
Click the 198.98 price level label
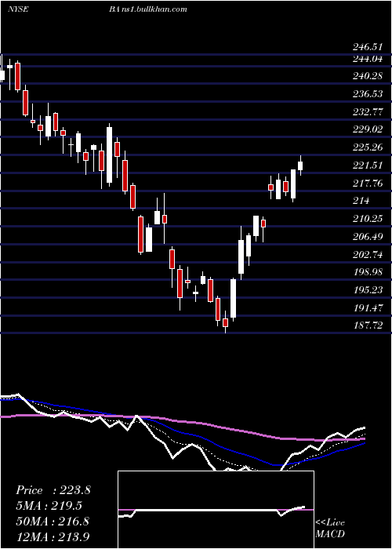367,272
